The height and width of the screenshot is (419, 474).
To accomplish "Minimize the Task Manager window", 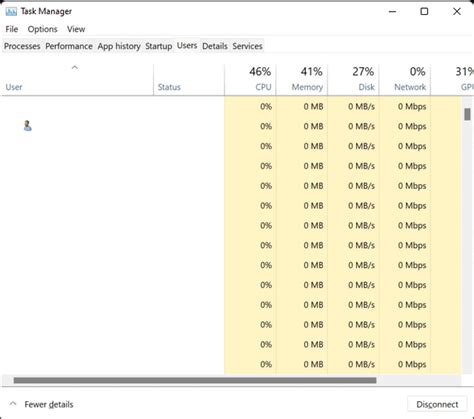I will click(392, 12).
